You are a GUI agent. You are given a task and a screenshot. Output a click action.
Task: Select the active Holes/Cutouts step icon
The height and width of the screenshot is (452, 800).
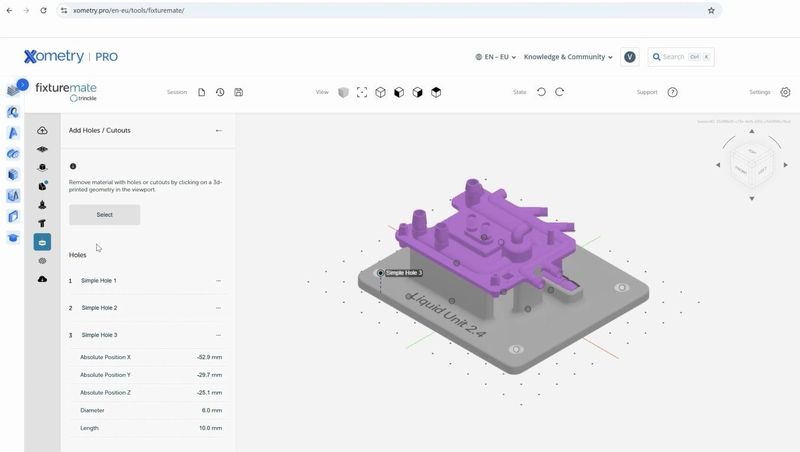(x=42, y=242)
